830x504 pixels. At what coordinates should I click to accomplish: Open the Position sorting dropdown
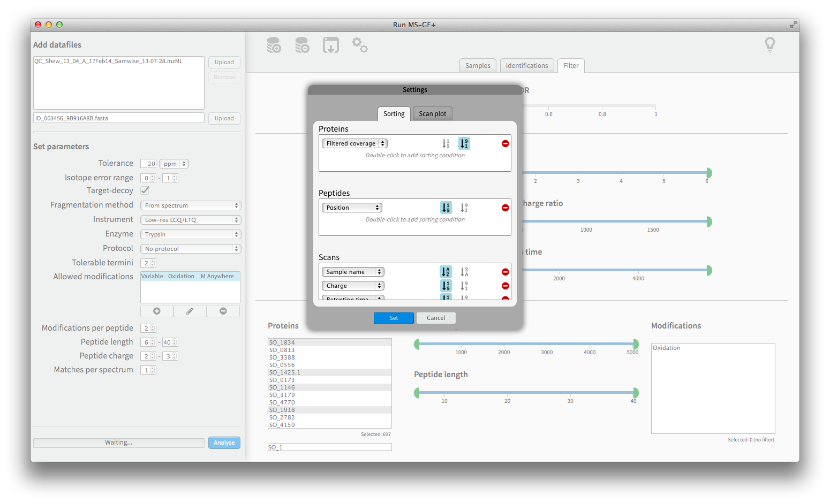click(352, 208)
